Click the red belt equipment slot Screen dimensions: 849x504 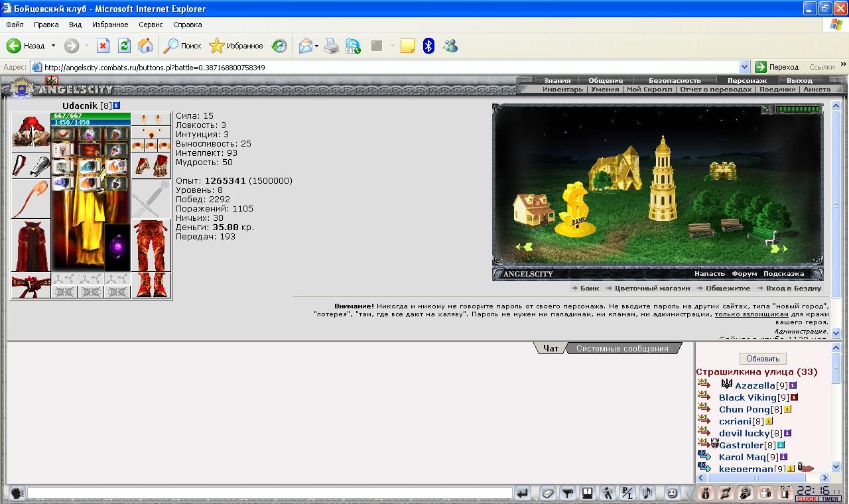pyautogui.click(x=31, y=286)
